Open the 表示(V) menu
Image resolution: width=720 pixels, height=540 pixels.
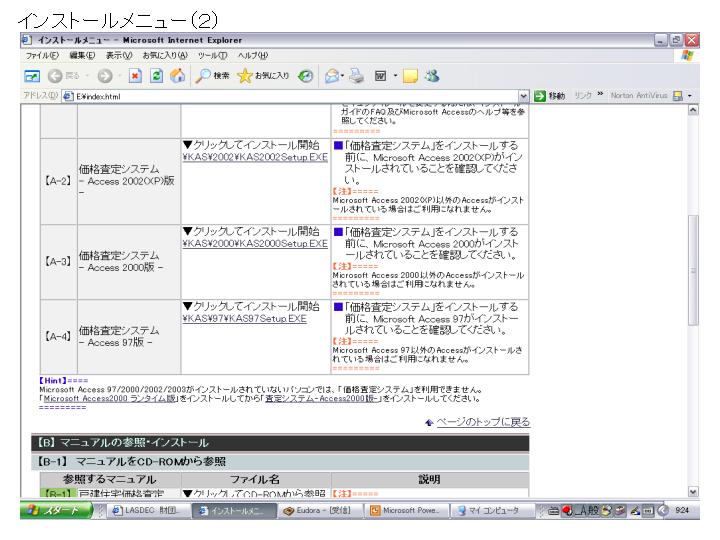tap(119, 56)
